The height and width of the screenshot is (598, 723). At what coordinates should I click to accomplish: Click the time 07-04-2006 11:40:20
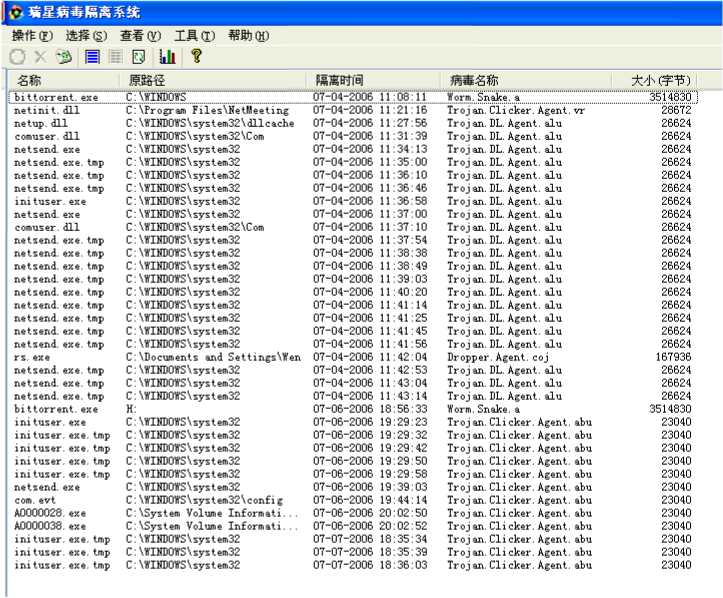pyautogui.click(x=370, y=292)
